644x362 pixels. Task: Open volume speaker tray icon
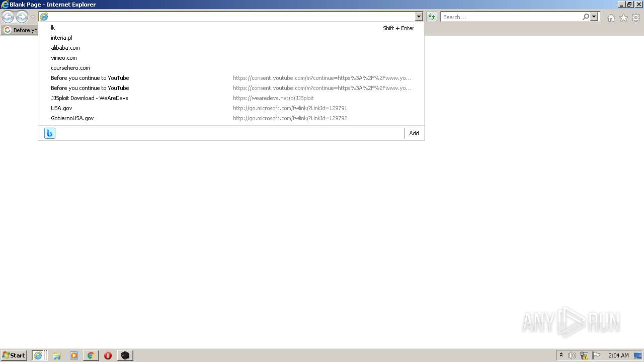(572, 355)
